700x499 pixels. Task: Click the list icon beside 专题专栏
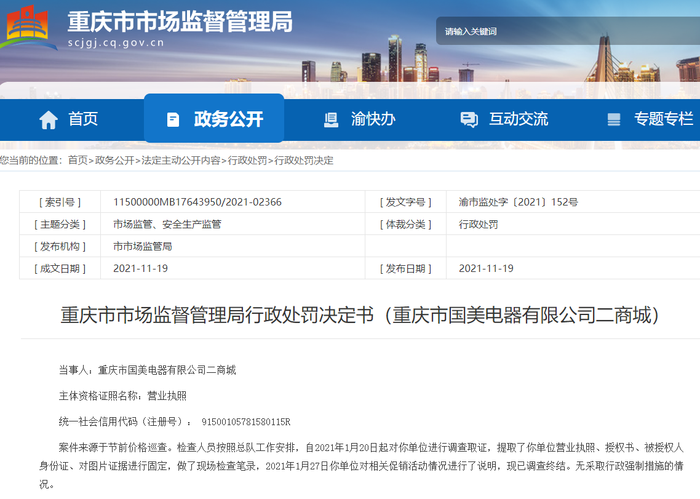[x=614, y=120]
